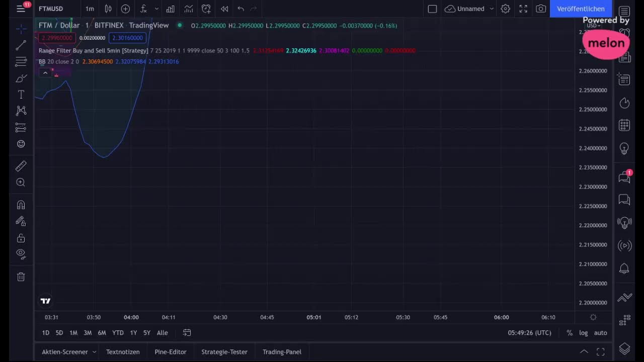
Task: Toggle stay in drawing mode
Action: [21, 221]
